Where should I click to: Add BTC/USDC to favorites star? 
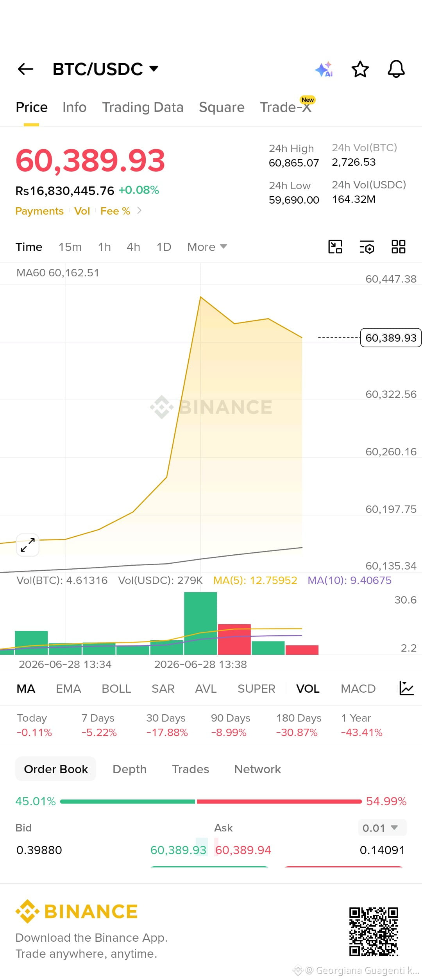(360, 69)
